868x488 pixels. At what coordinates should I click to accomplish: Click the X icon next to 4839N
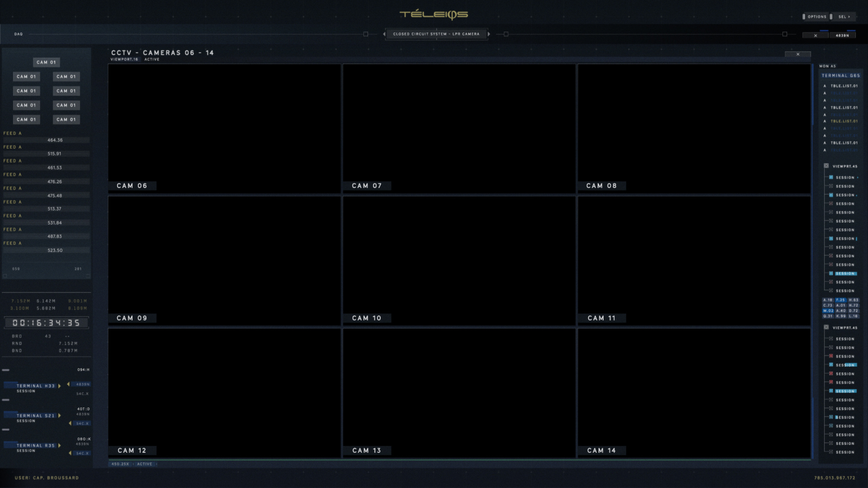[x=815, y=35]
